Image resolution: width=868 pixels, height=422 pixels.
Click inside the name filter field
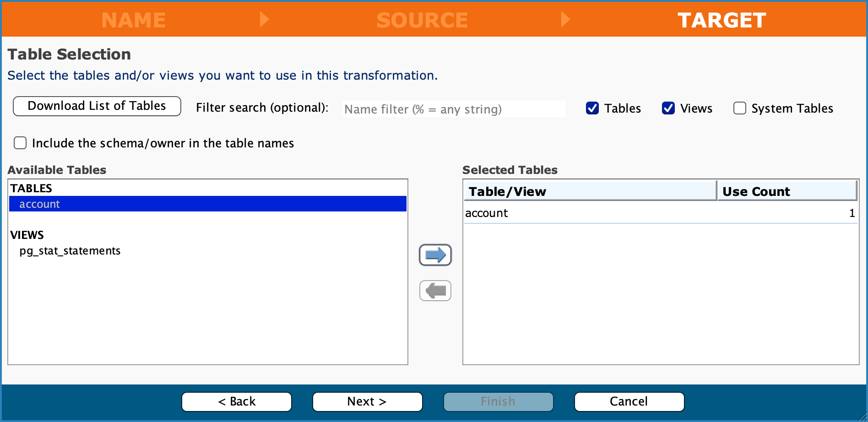pyautogui.click(x=453, y=109)
